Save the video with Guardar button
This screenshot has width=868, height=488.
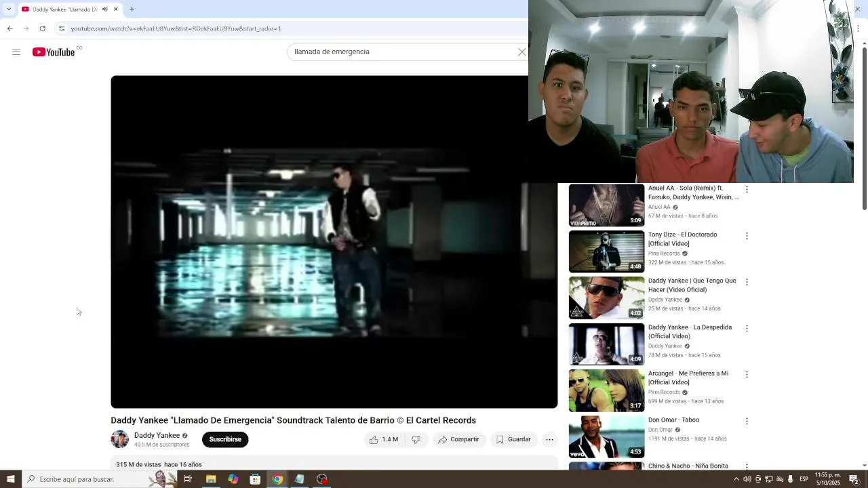click(513, 439)
